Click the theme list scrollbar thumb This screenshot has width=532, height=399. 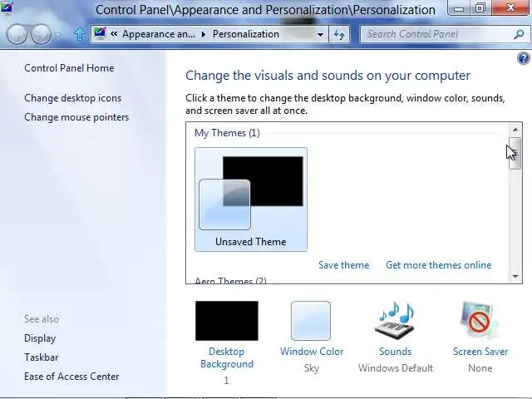point(515,153)
